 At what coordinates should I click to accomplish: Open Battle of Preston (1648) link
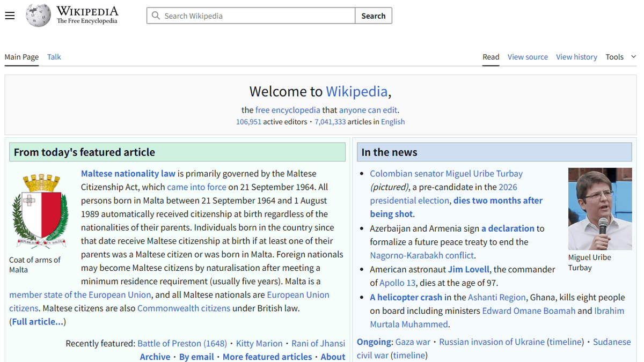[x=182, y=343]
